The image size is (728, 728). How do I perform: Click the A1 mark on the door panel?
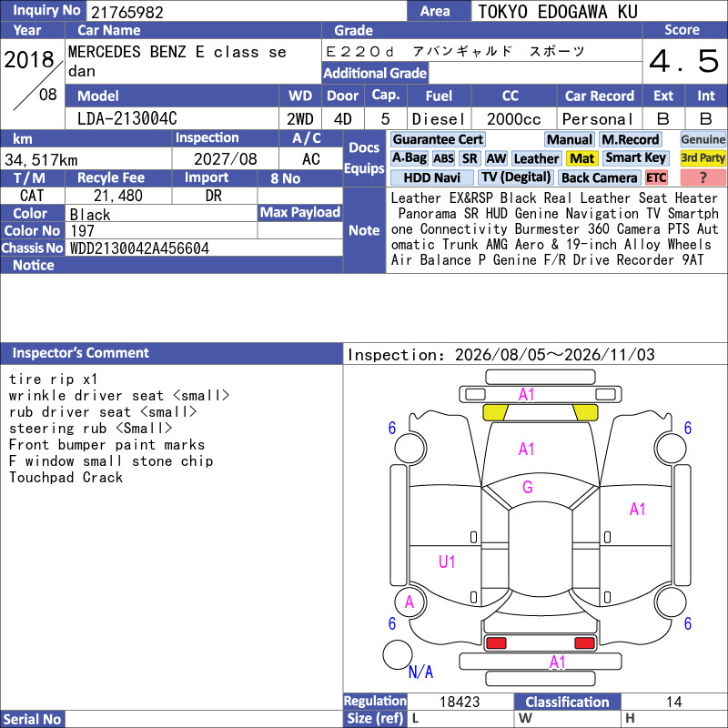(x=638, y=510)
